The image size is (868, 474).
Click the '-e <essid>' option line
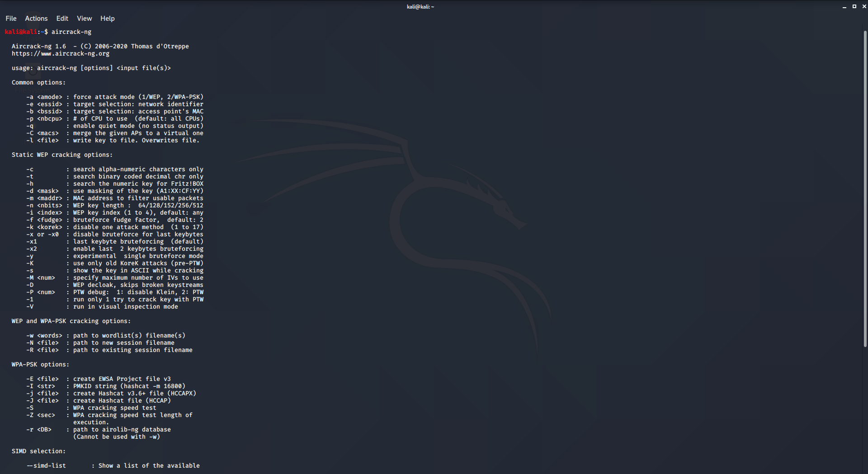click(115, 104)
